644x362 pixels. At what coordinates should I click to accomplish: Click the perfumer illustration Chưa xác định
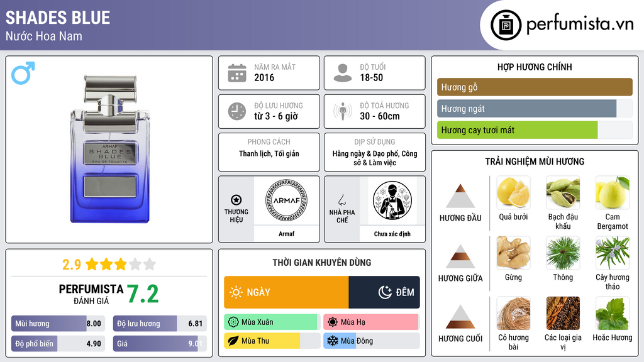[392, 201]
